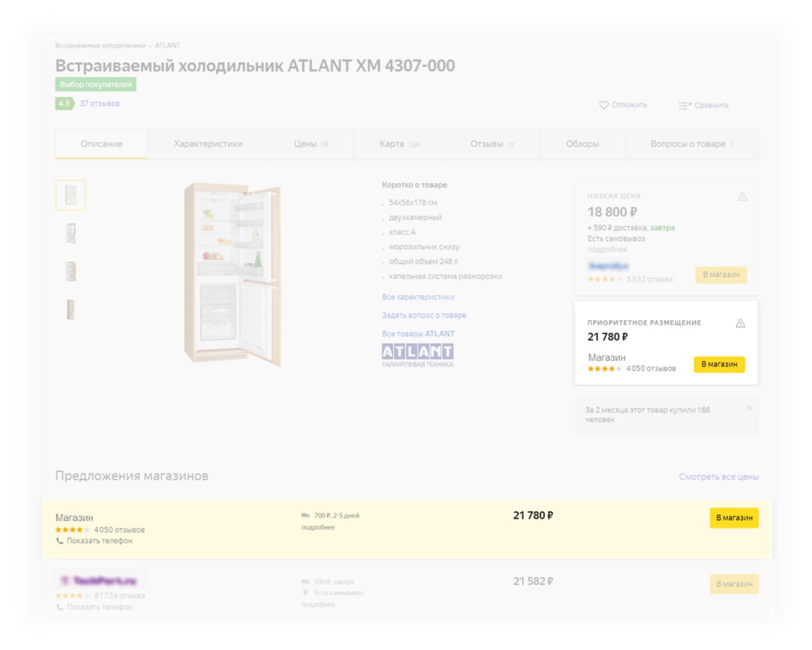Image resolution: width=812 pixels, height=650 pixels.
Task: Follow the "Смотреть все цены" link
Action: (x=719, y=477)
